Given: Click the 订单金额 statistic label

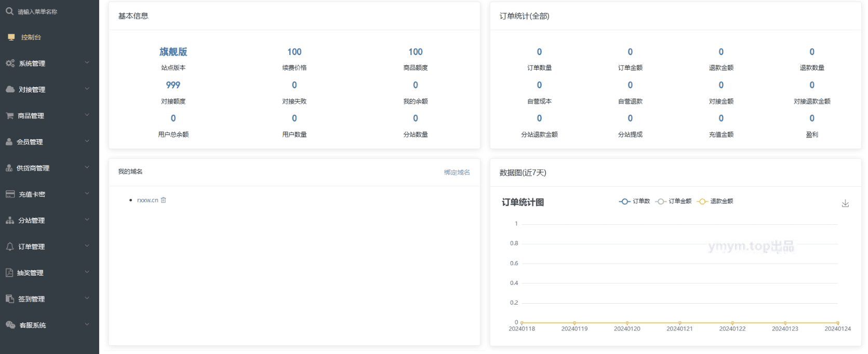Looking at the screenshot, I should pos(630,67).
